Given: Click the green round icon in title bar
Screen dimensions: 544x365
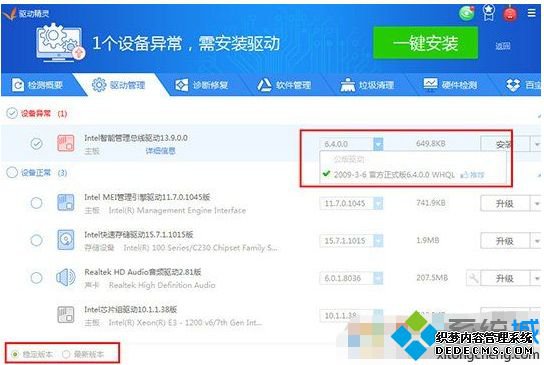Looking at the screenshot, I should 467,13.
